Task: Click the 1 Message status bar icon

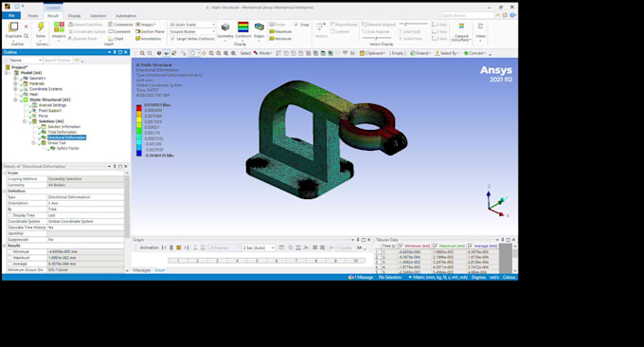Action: click(x=361, y=278)
